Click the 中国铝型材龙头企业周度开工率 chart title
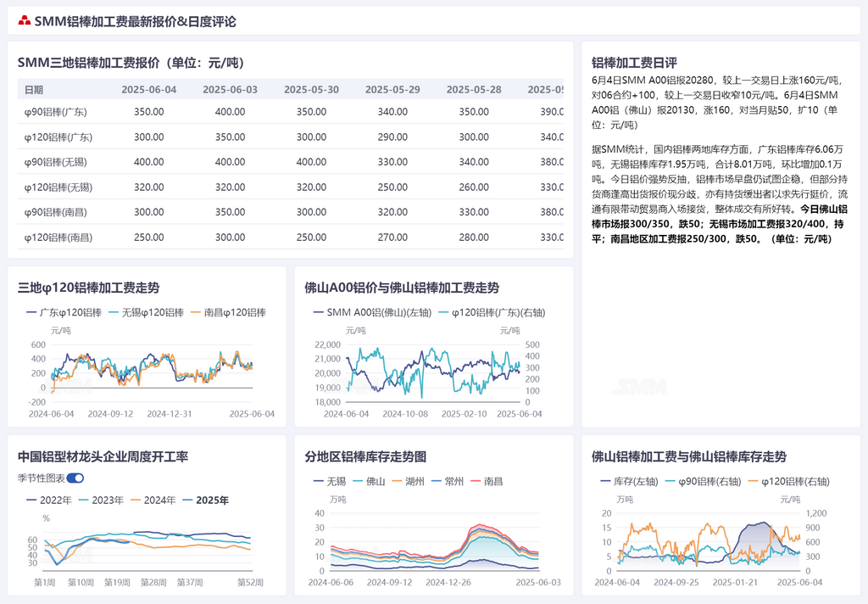The height and width of the screenshot is (604, 868). [x=103, y=456]
